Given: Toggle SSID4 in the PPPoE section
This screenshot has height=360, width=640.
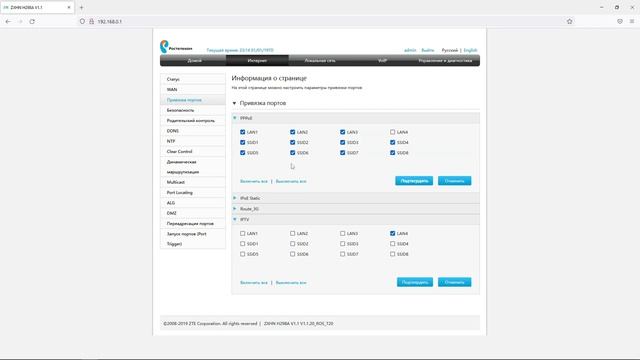Looking at the screenshot, I should tap(392, 142).
